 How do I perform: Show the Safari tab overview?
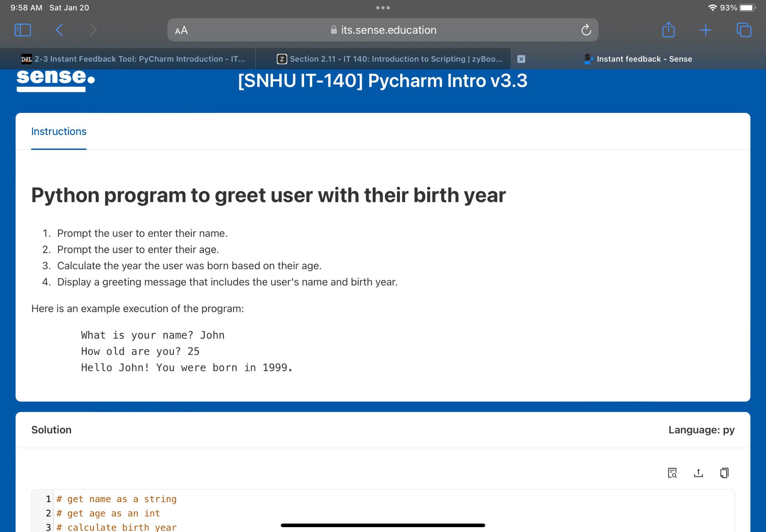click(744, 30)
